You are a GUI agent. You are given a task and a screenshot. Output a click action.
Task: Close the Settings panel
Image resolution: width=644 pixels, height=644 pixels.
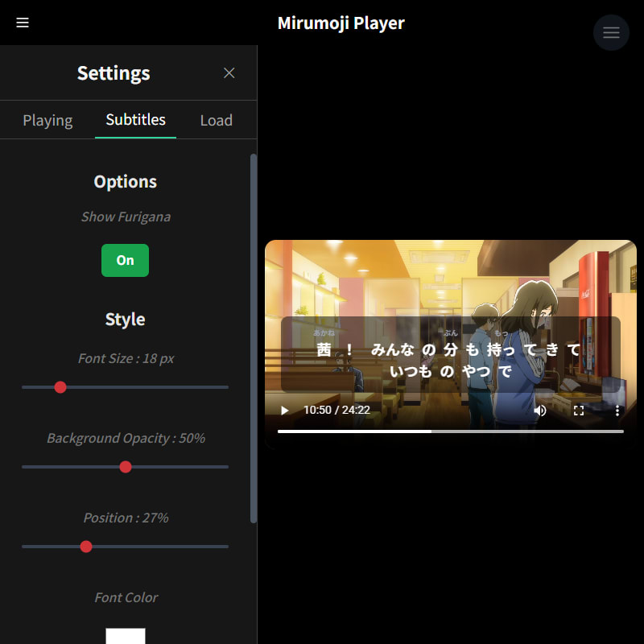229,73
